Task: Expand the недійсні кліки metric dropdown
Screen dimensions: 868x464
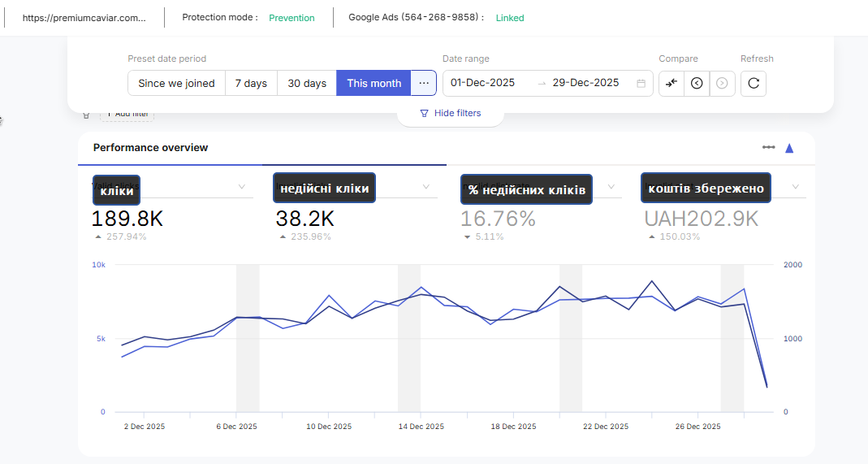Action: 426,187
